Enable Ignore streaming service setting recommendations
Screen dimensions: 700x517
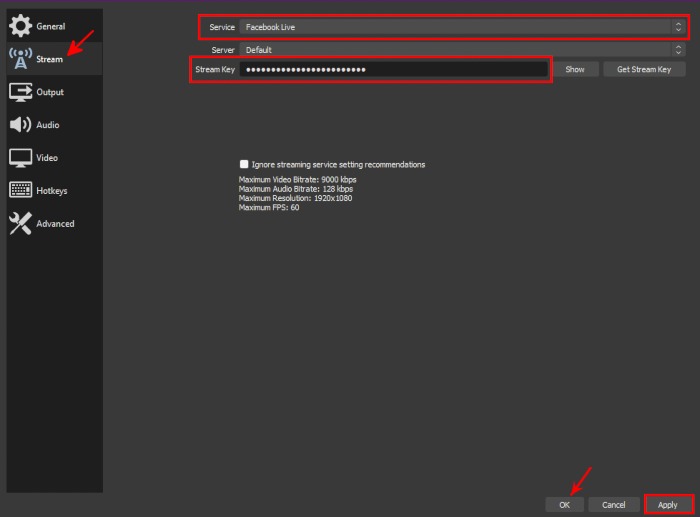click(x=244, y=164)
